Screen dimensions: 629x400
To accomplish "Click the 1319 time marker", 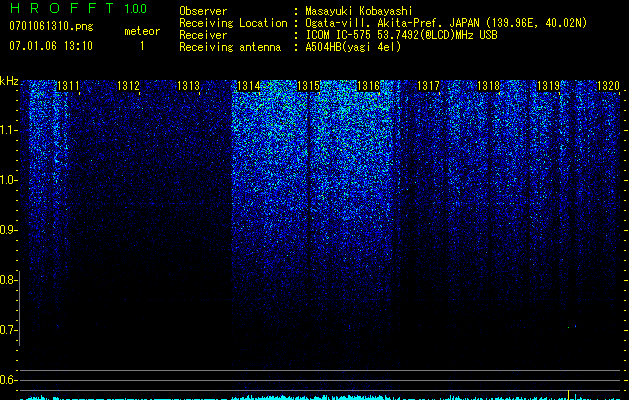I will pyautogui.click(x=548, y=86).
